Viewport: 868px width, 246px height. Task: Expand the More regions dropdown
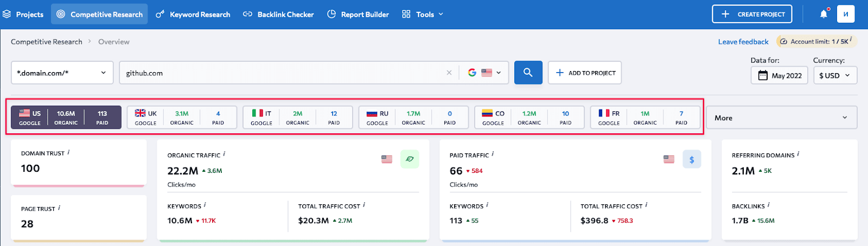click(781, 118)
